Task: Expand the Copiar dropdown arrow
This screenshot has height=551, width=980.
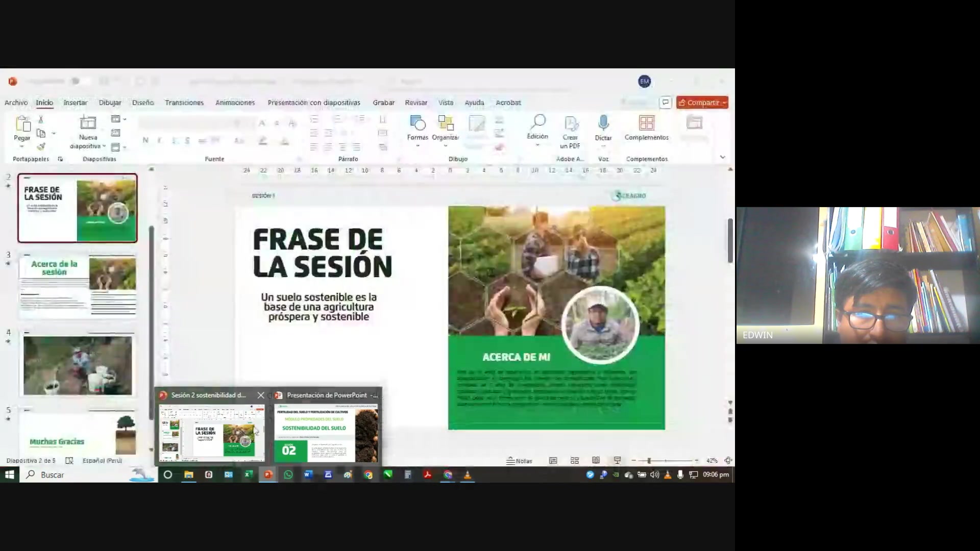Action: [x=54, y=134]
